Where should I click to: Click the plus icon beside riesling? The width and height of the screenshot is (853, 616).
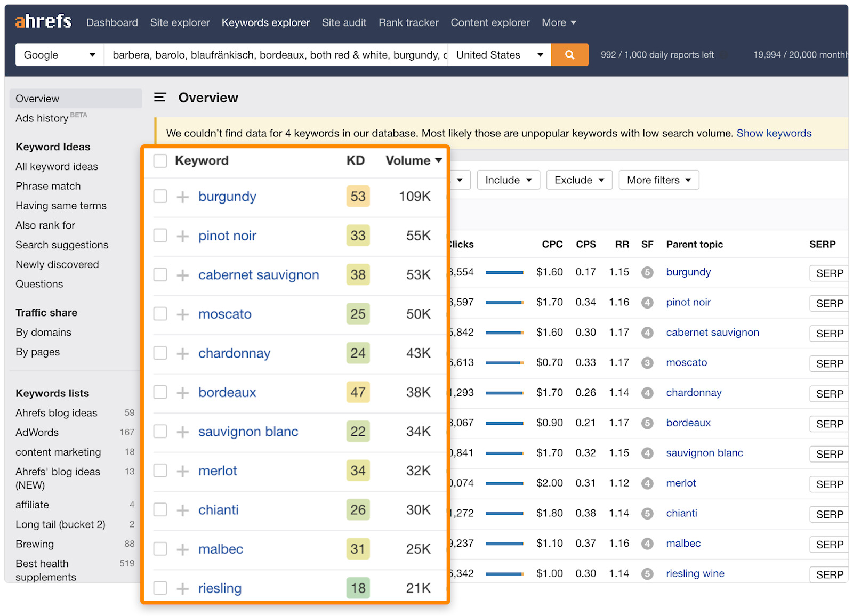[x=182, y=588]
